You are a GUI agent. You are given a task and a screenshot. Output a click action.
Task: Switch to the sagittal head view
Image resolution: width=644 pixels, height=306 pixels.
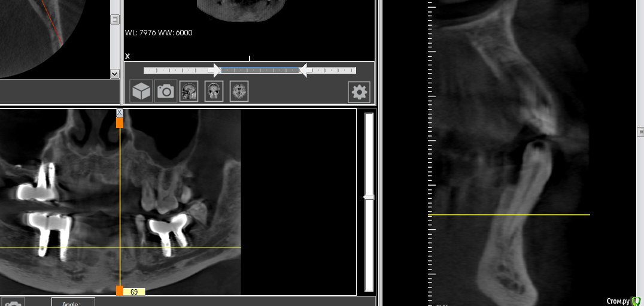189,92
